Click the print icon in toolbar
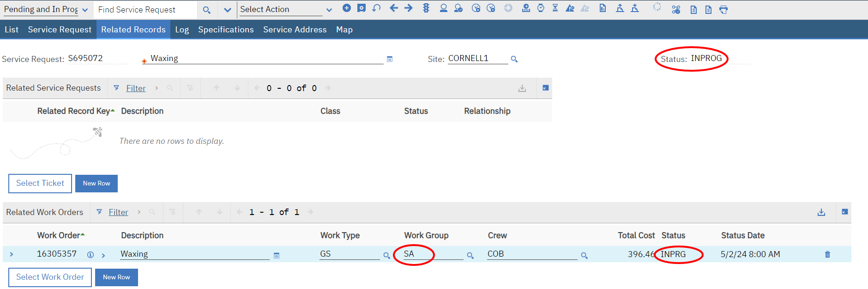The height and width of the screenshot is (289, 868). tap(723, 10)
